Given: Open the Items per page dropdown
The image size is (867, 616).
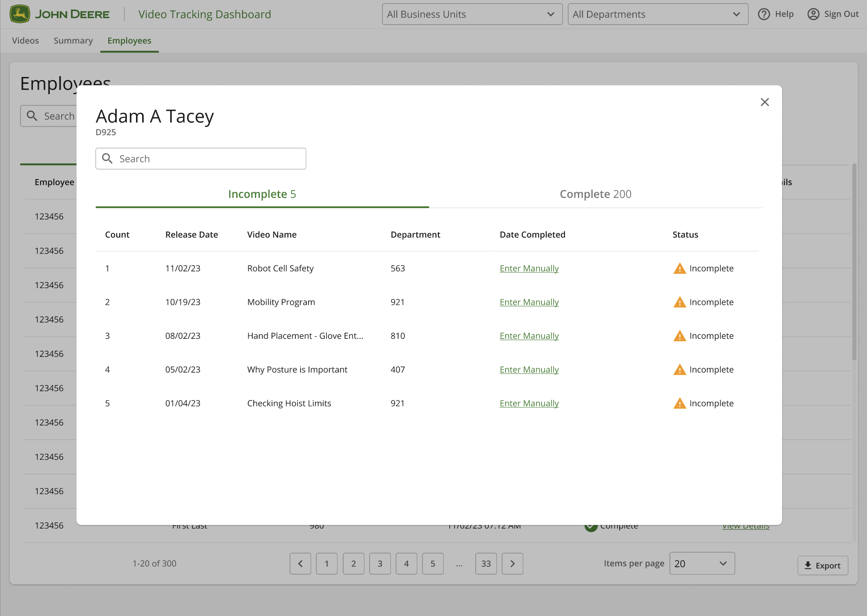Looking at the screenshot, I should pyautogui.click(x=702, y=564).
